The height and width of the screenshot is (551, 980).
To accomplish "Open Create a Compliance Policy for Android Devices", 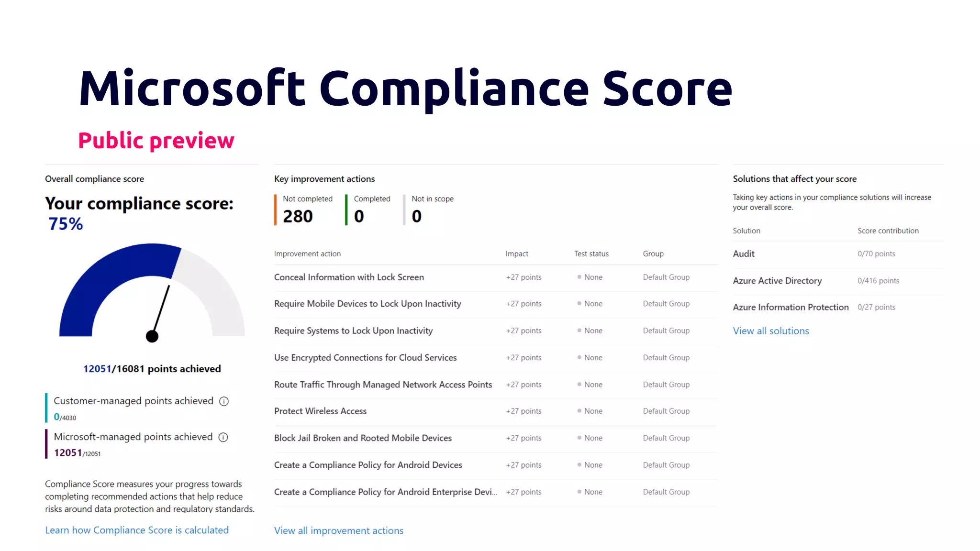I will (x=368, y=465).
